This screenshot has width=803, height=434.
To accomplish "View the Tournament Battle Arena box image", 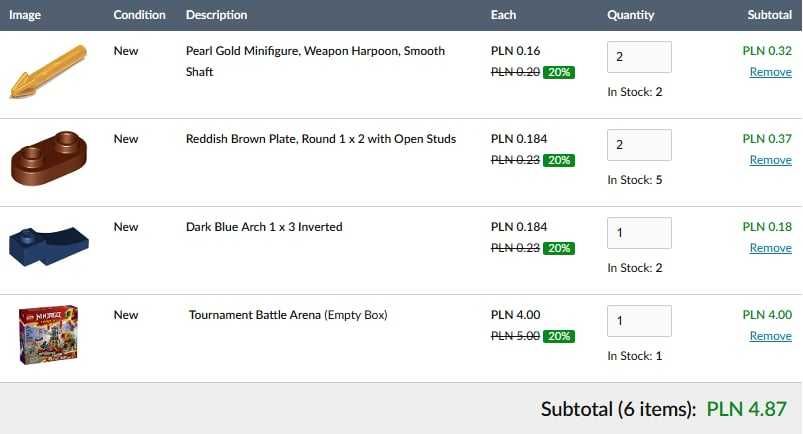I will [47, 335].
